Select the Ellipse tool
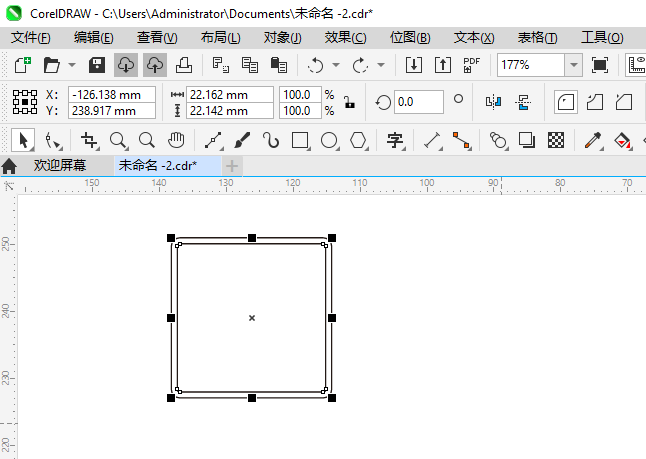This screenshot has width=646, height=459. [330, 141]
